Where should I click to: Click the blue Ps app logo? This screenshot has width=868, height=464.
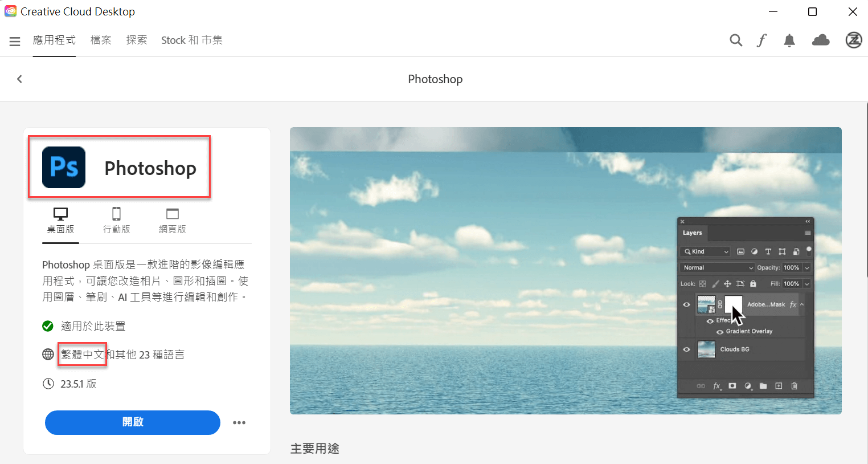[x=64, y=167]
